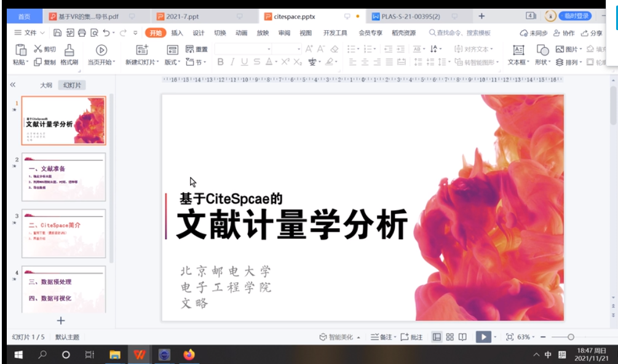Toggle Italic formatting
Viewport: 618px width, 364px height.
232,62
